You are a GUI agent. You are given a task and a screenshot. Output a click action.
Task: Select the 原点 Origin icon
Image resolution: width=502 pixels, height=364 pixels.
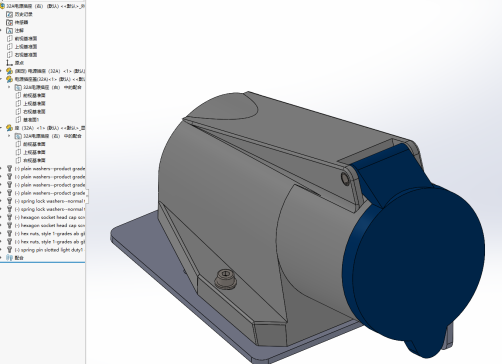pos(10,63)
